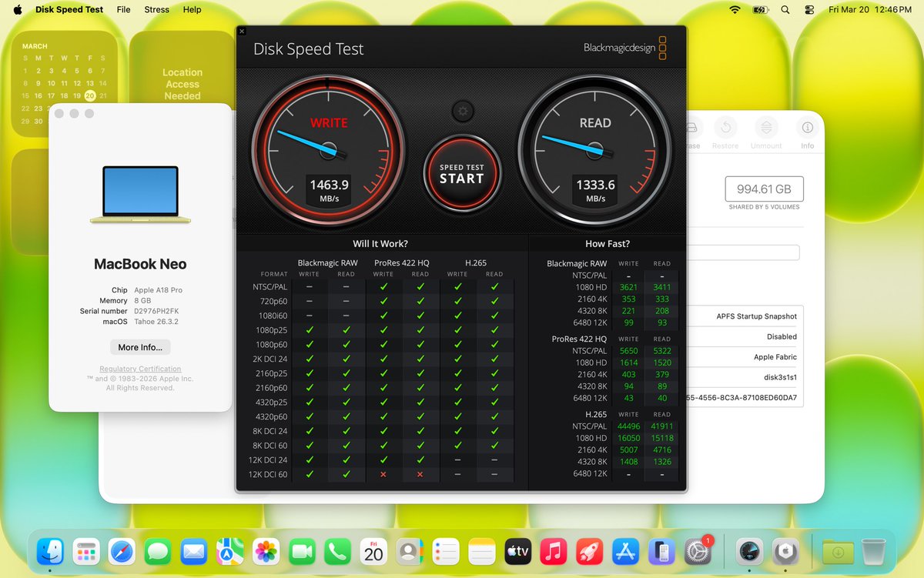Click the Wi-Fi status icon
Viewport: 924px width, 578px height.
735,9
